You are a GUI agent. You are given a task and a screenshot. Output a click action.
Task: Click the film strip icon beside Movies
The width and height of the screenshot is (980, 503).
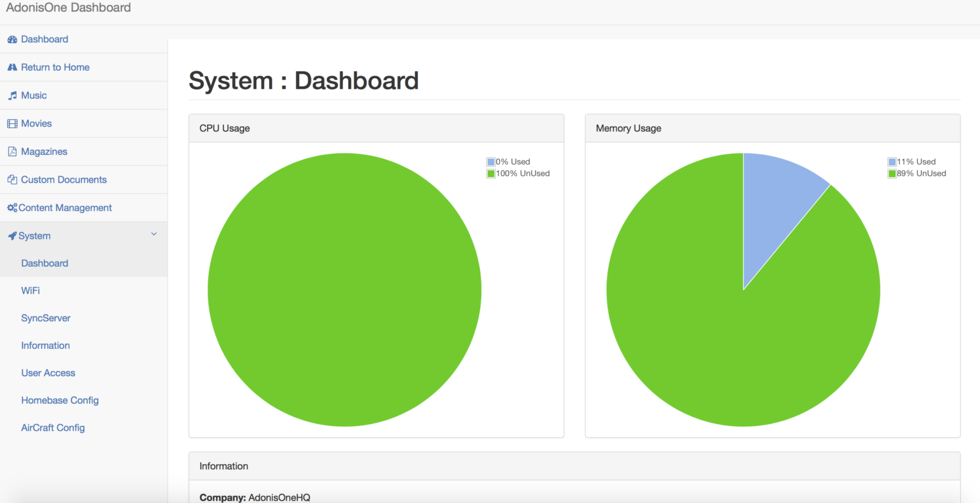(x=12, y=124)
